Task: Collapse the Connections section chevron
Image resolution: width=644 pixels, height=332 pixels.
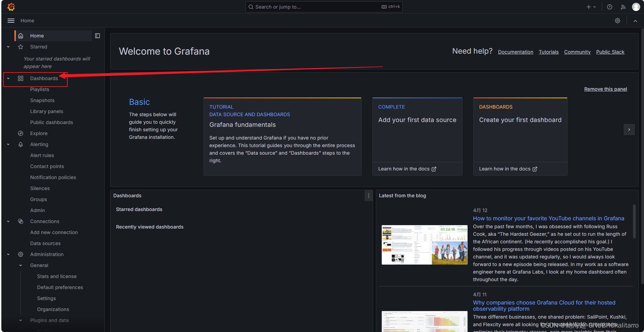Action: pos(8,221)
